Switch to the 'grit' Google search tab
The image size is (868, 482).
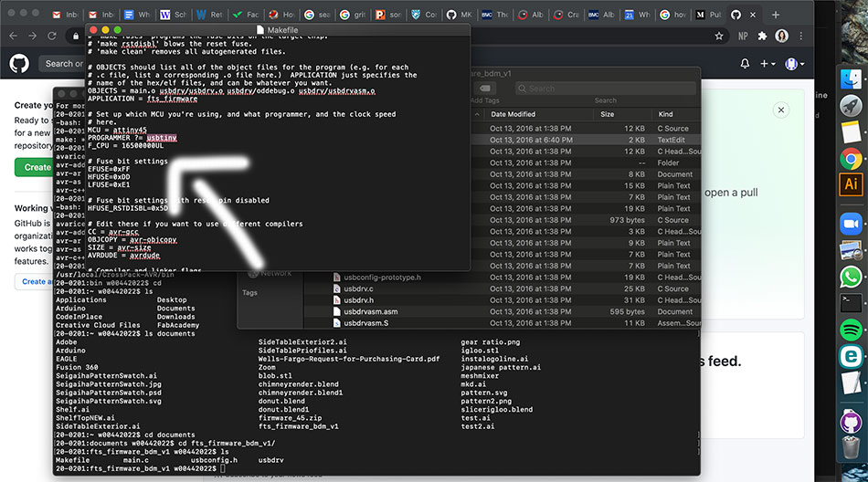[x=353, y=15]
